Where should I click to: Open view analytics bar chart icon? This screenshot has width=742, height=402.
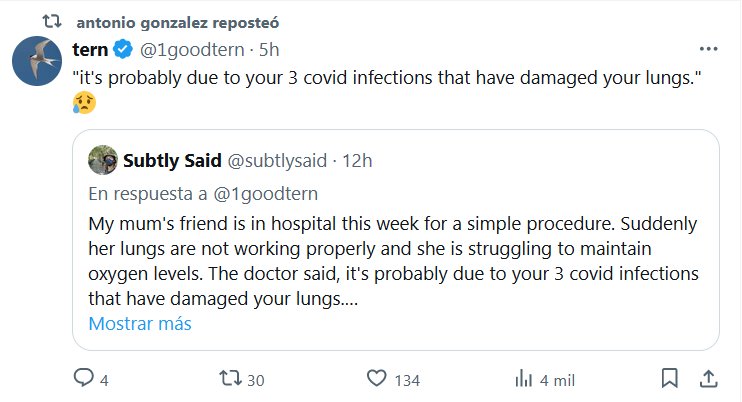(x=523, y=379)
